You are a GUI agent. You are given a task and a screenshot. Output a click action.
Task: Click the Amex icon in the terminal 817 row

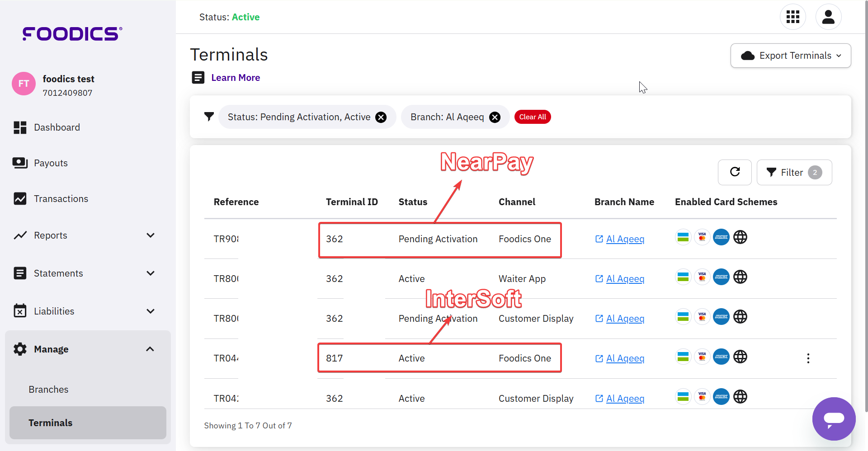point(721,357)
